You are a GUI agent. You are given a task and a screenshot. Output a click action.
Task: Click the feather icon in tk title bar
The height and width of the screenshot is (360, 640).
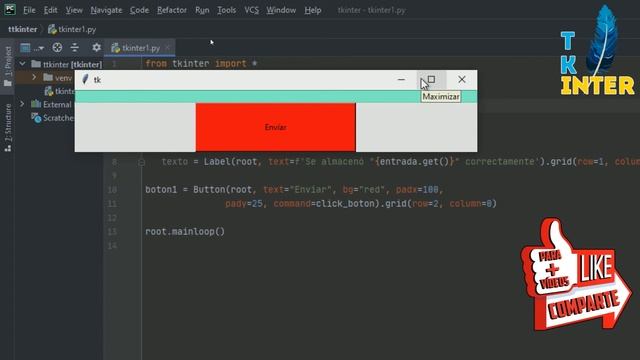85,79
